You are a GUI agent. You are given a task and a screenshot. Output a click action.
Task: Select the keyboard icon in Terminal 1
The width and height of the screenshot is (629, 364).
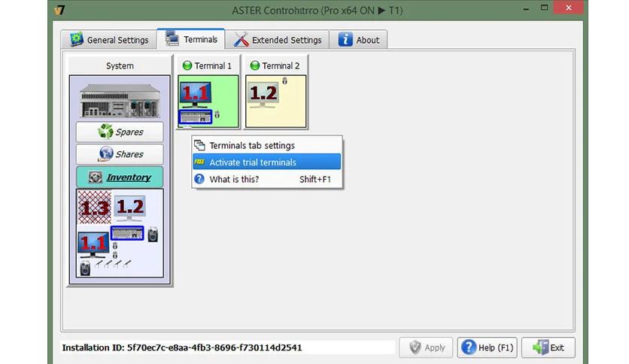(x=196, y=117)
